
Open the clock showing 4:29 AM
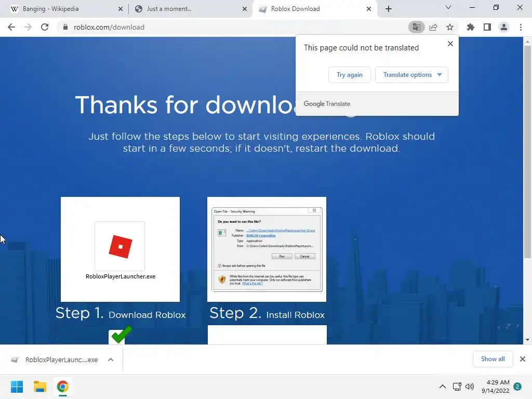tap(495, 387)
